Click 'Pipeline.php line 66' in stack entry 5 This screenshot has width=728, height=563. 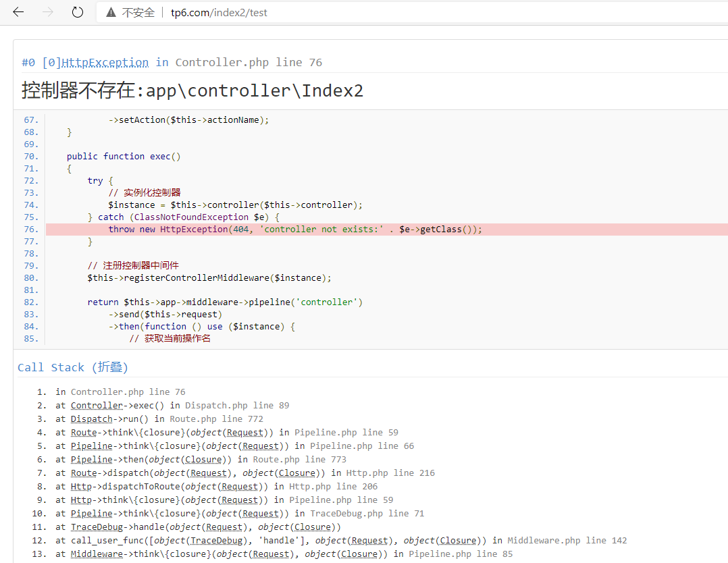point(362,446)
